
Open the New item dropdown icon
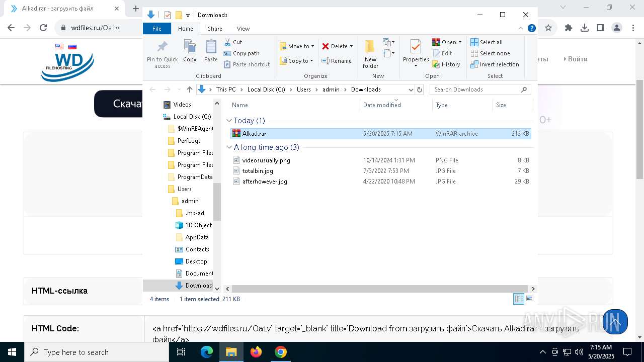click(388, 42)
